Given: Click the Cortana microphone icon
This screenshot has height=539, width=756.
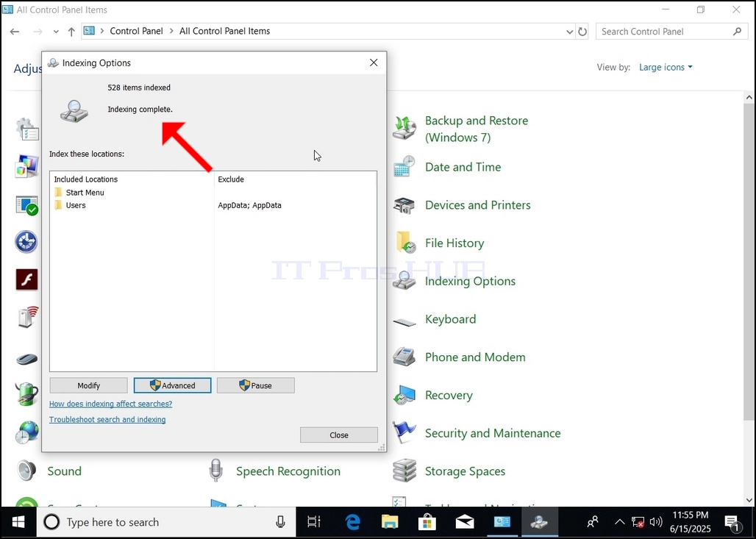Looking at the screenshot, I should pos(280,522).
